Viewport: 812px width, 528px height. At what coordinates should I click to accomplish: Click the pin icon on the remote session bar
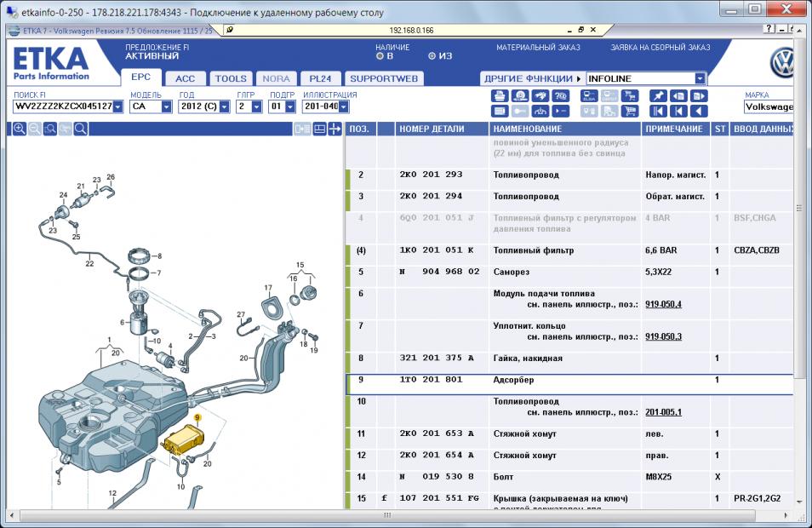230,30
